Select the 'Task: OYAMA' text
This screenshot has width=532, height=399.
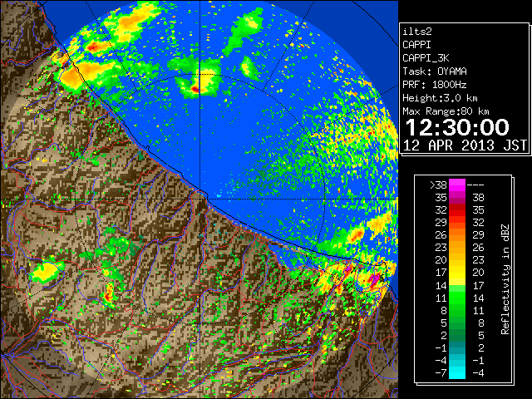coord(435,71)
